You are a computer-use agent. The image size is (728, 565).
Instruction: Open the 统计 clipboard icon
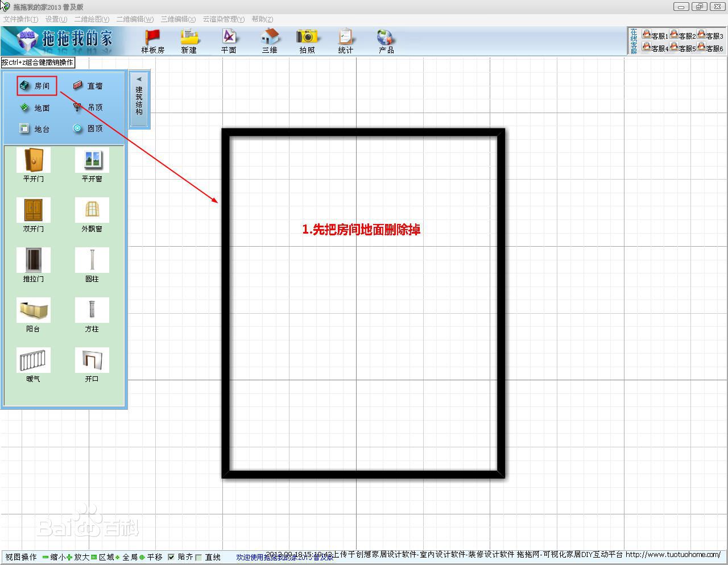coord(345,40)
